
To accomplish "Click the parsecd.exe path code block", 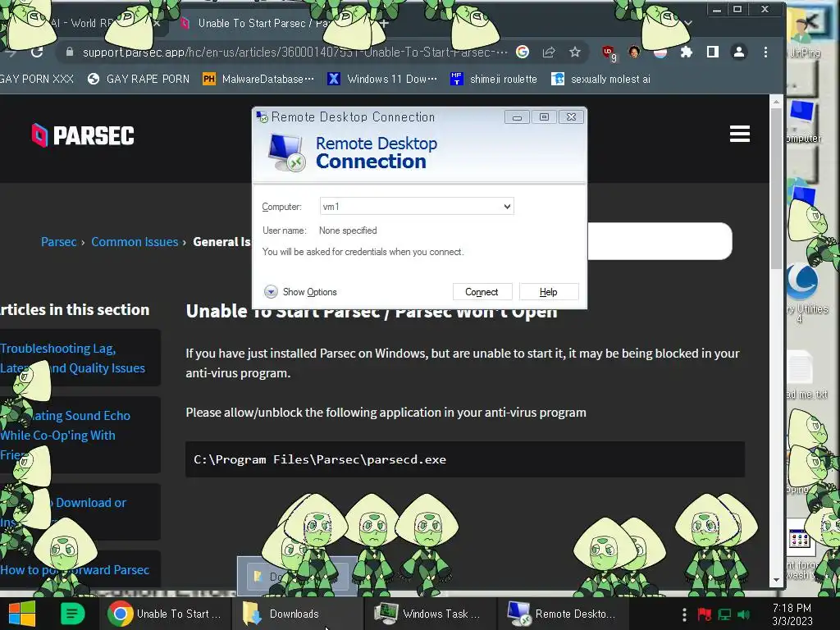I will pos(465,459).
